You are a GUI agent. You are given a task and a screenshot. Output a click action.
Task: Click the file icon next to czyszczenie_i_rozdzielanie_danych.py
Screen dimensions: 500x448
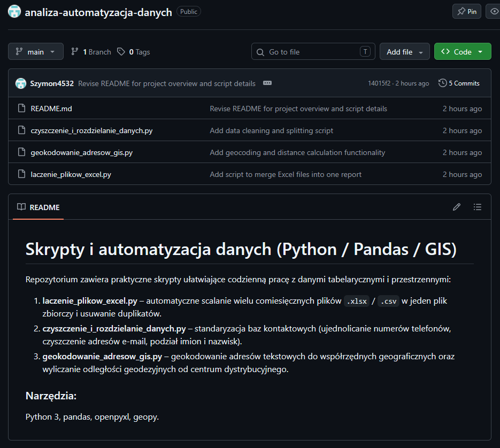22,130
